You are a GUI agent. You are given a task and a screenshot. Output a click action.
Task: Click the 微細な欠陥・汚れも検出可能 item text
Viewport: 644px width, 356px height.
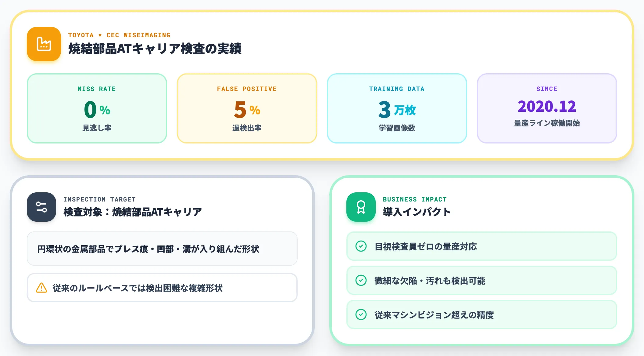coord(430,281)
